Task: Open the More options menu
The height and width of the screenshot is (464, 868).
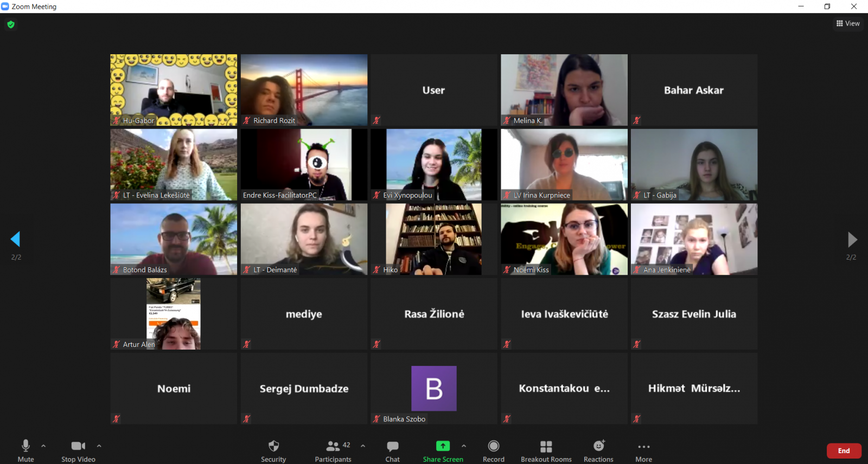Action: click(x=643, y=450)
